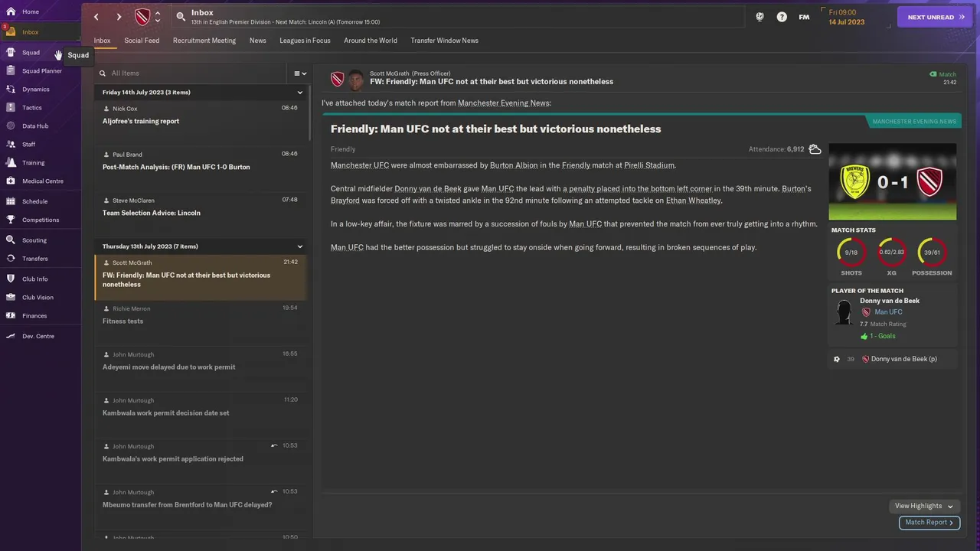Select the Inbox tab

(103, 41)
